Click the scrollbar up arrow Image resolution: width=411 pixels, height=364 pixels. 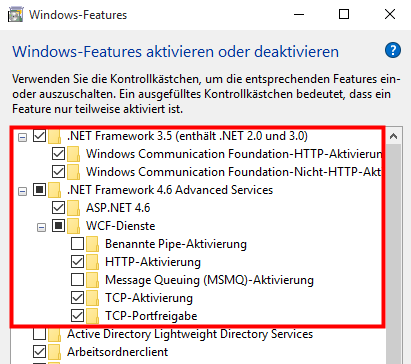click(394, 136)
